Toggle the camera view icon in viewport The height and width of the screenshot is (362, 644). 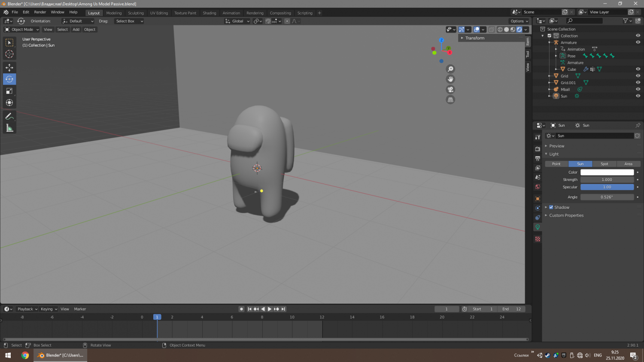point(450,89)
